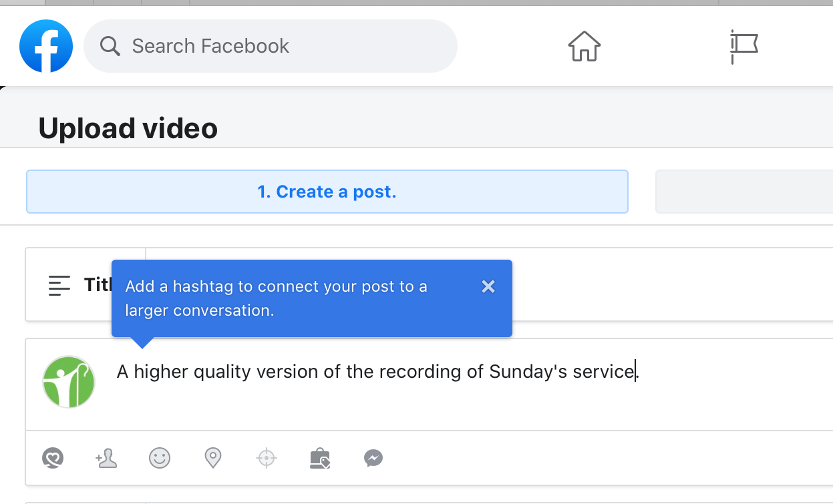Dismiss the hashtag tooltip with the X

488,286
